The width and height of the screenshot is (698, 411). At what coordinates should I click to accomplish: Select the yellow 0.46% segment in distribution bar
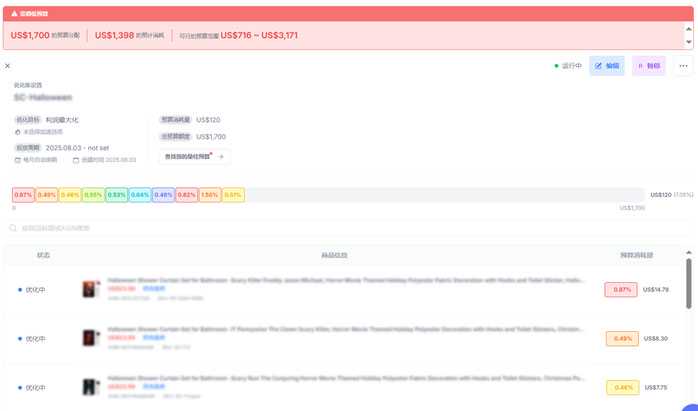[x=70, y=195]
